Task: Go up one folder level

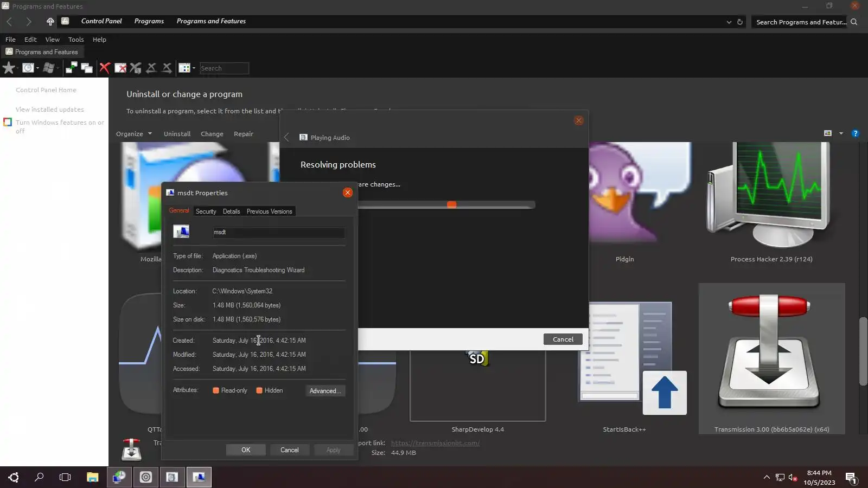Action: tap(50, 21)
